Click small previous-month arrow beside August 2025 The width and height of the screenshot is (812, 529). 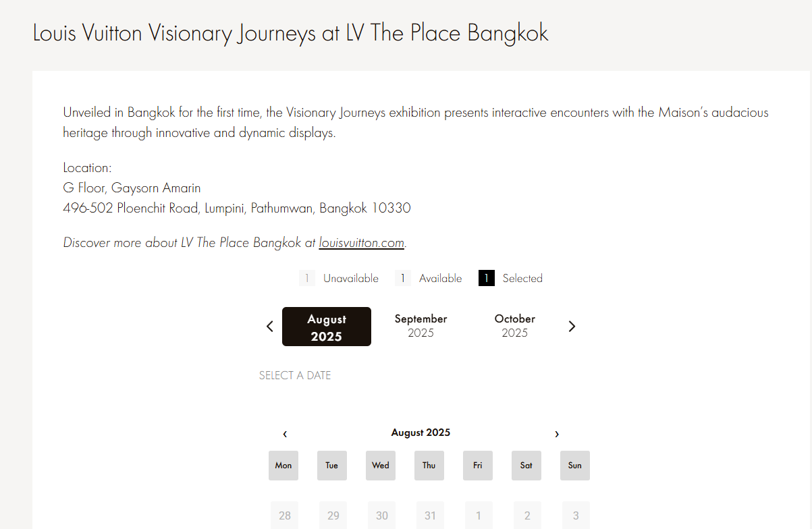[x=285, y=434]
